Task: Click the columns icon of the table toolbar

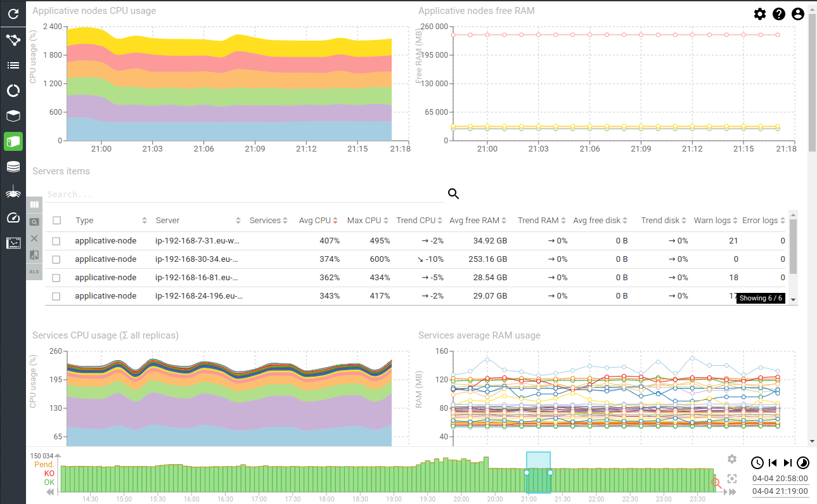Action: click(34, 205)
